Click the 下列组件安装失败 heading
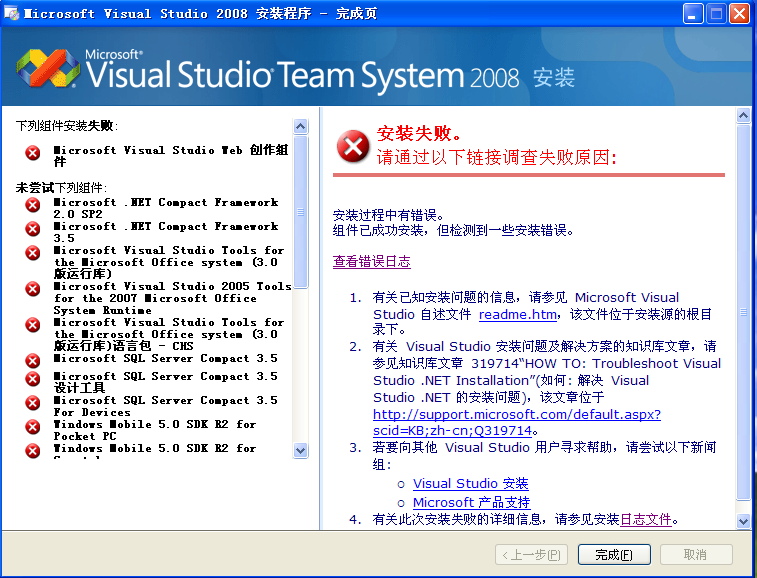The height and width of the screenshot is (578, 757). coord(67,126)
